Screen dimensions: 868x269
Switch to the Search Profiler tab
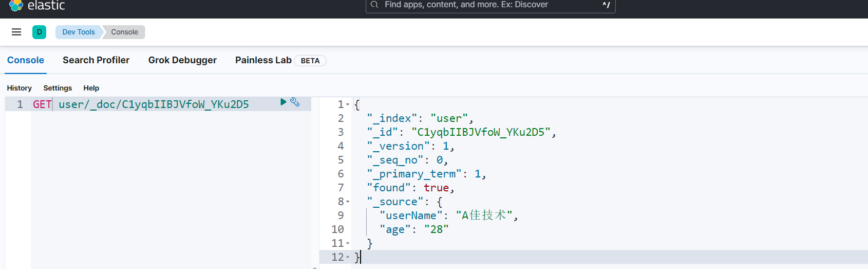click(96, 60)
